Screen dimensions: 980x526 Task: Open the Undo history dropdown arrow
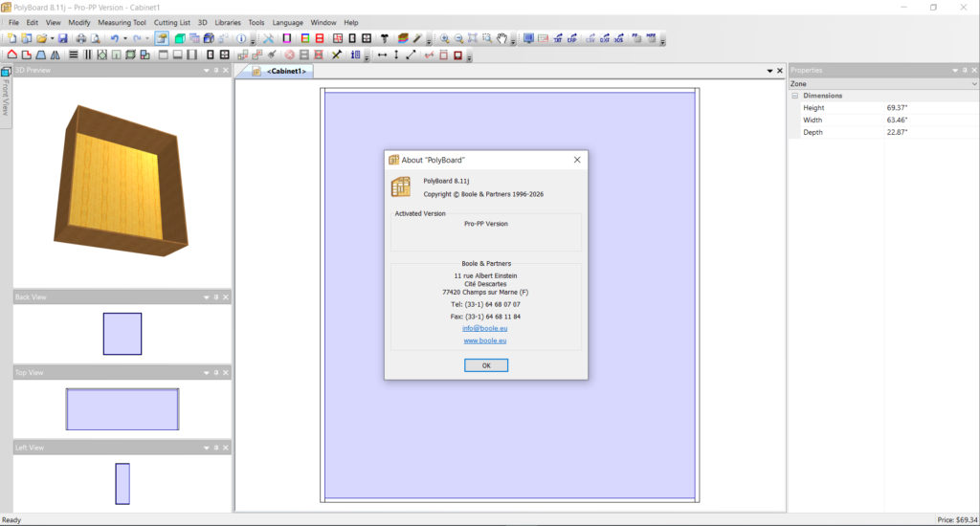125,38
